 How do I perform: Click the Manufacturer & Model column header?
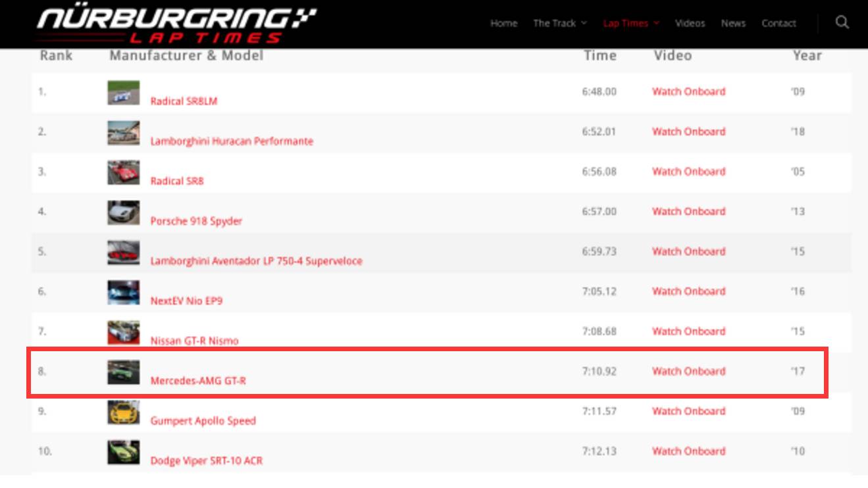coord(186,55)
